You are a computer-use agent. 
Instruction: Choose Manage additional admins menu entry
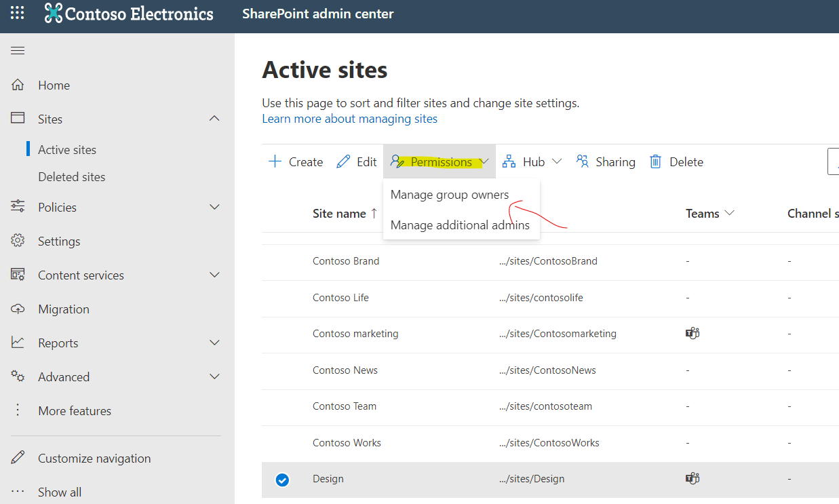[460, 225]
